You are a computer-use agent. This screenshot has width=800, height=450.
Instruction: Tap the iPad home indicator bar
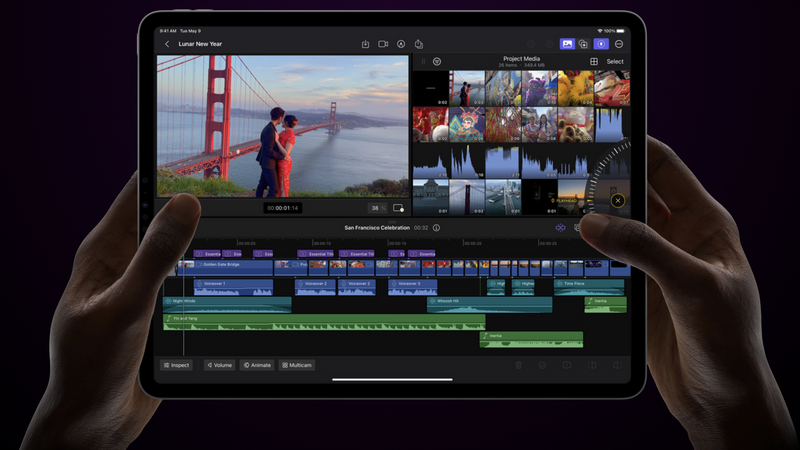(x=392, y=380)
